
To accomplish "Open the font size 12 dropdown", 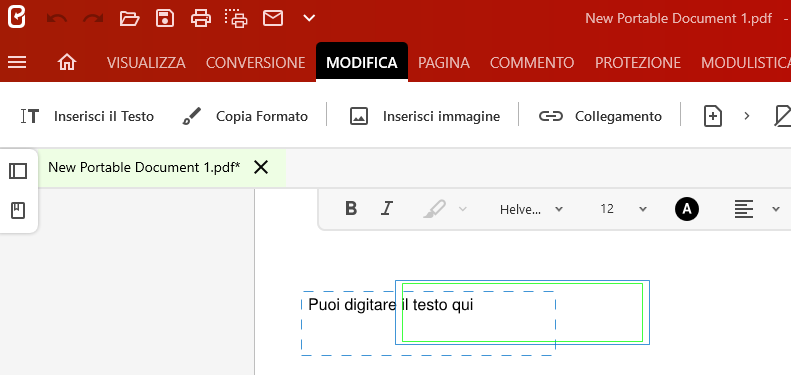I will tap(623, 209).
